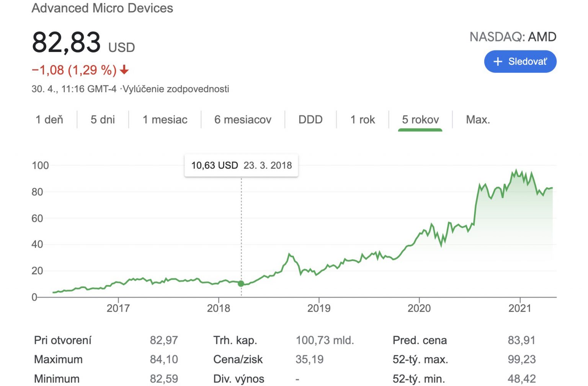Open the Max. time range tab
588x386 pixels.
coord(478,120)
